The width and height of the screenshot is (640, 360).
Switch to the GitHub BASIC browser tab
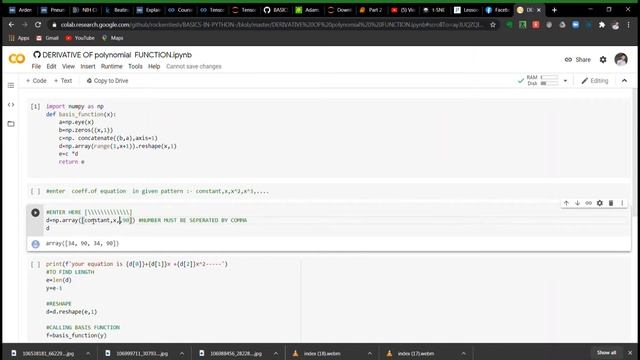coord(276,10)
